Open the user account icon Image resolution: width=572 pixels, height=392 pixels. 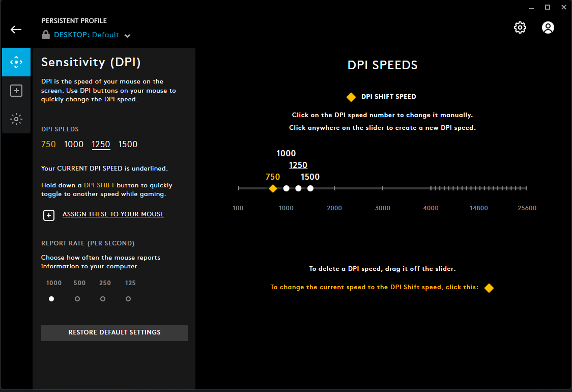[x=548, y=27]
